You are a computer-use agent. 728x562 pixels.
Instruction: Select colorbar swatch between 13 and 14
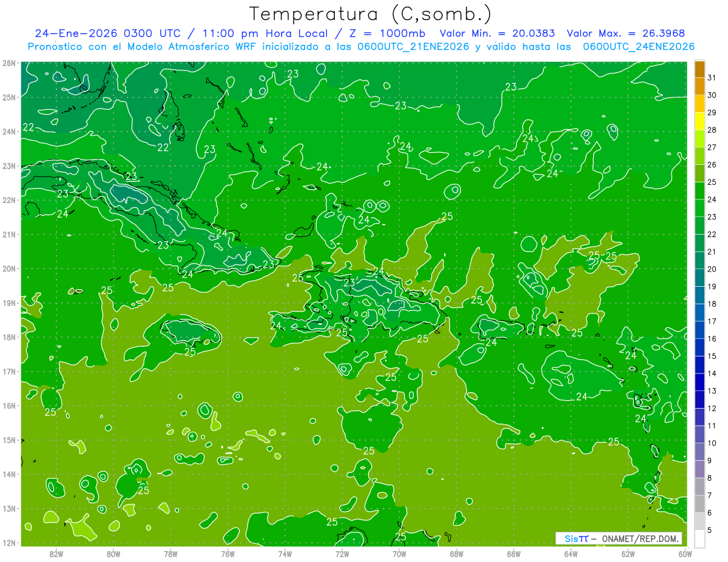[x=699, y=382]
